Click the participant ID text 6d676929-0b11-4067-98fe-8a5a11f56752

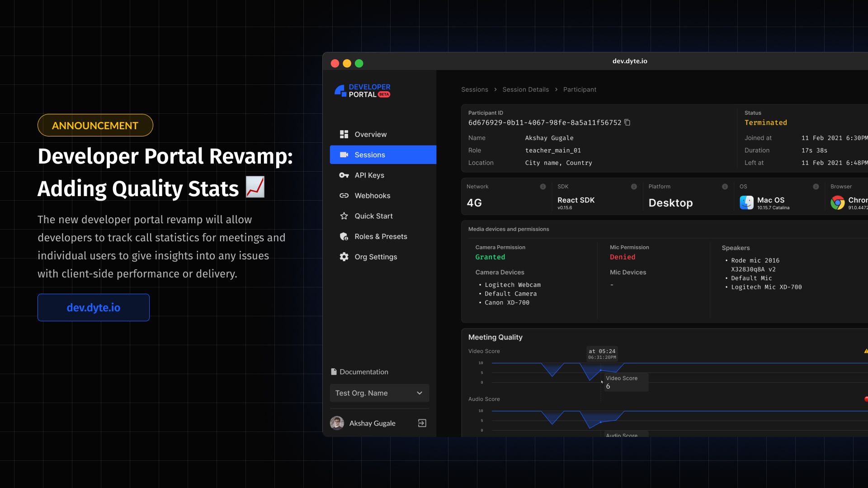[545, 122]
